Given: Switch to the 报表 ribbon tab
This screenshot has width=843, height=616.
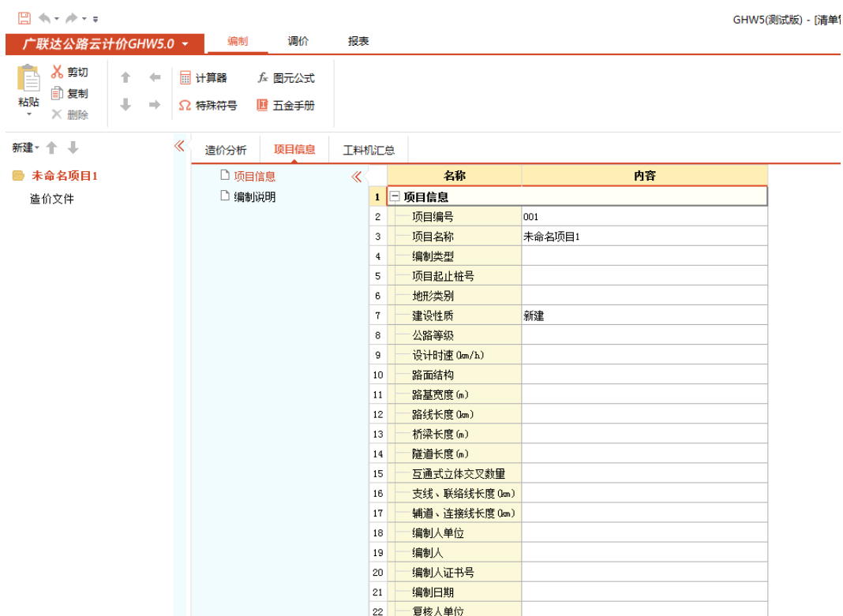Looking at the screenshot, I should click(x=358, y=42).
